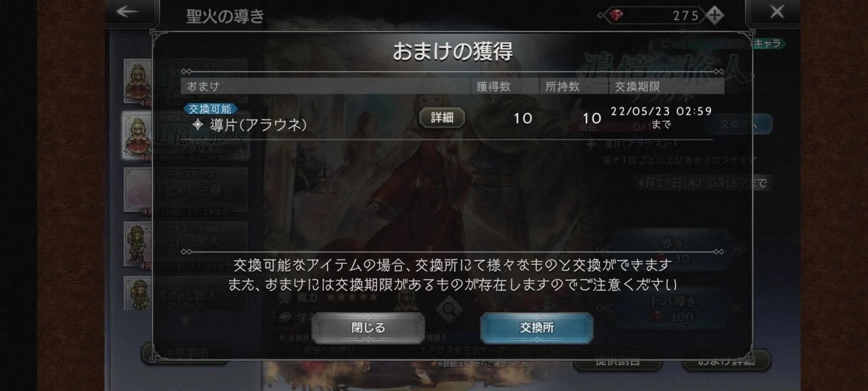Select the fifth bottom banner thumbnail
868x391 pixels.
[x=138, y=294]
